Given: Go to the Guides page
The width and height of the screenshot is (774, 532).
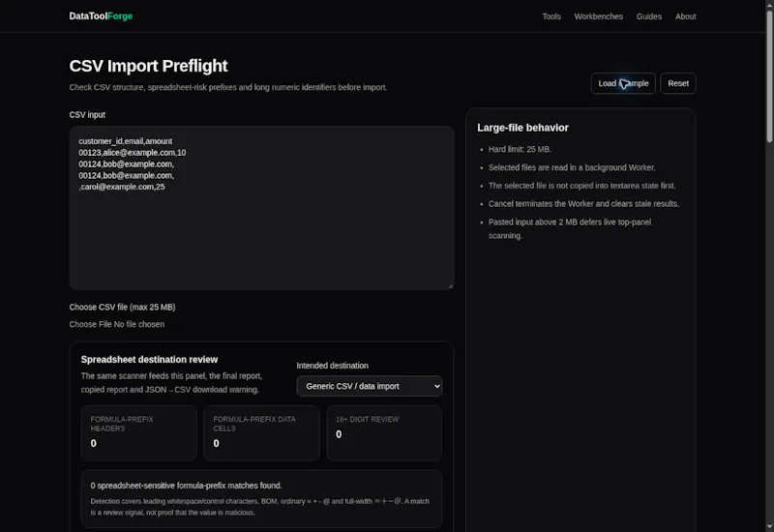Looking at the screenshot, I should [648, 16].
